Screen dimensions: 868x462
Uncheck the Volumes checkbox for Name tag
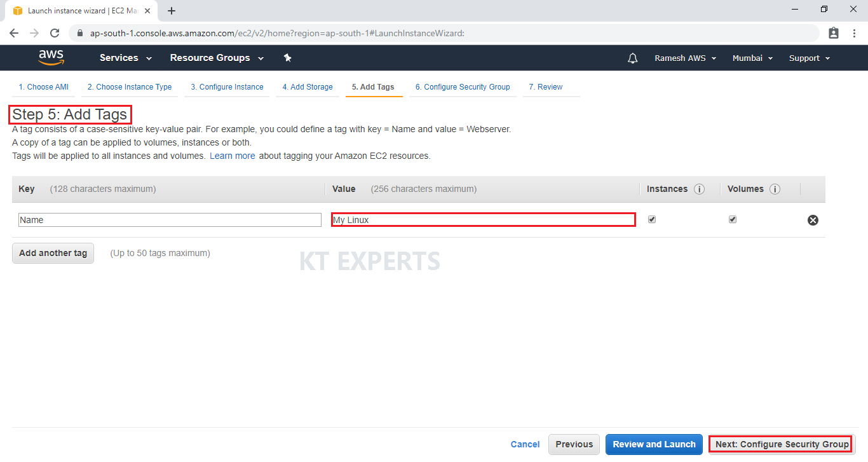click(733, 219)
